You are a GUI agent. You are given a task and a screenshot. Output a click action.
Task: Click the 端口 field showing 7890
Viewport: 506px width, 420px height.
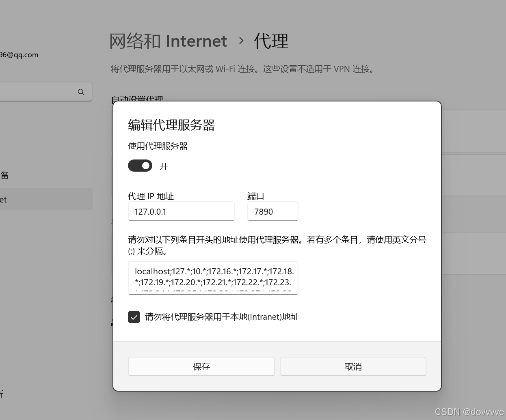273,211
